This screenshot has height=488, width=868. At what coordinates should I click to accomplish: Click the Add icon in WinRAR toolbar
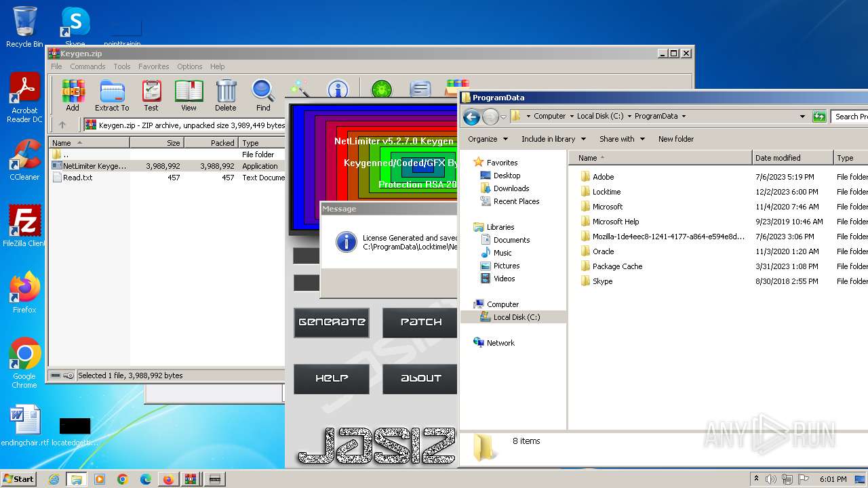(x=73, y=95)
